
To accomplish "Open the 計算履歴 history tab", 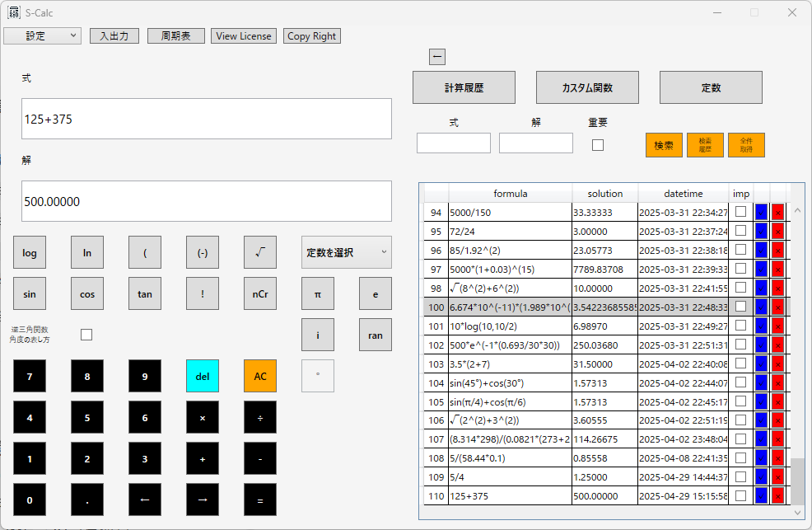I will pos(464,87).
